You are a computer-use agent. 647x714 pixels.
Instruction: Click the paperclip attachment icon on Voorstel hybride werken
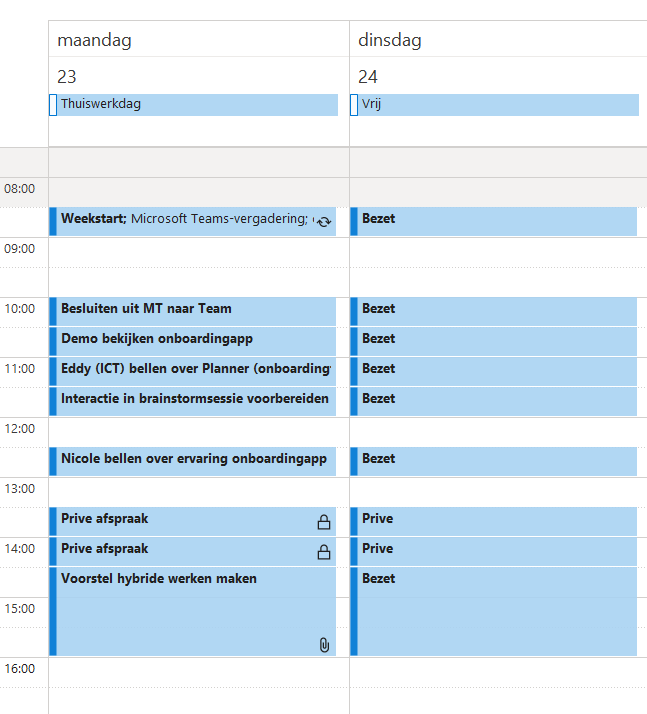coord(324,645)
